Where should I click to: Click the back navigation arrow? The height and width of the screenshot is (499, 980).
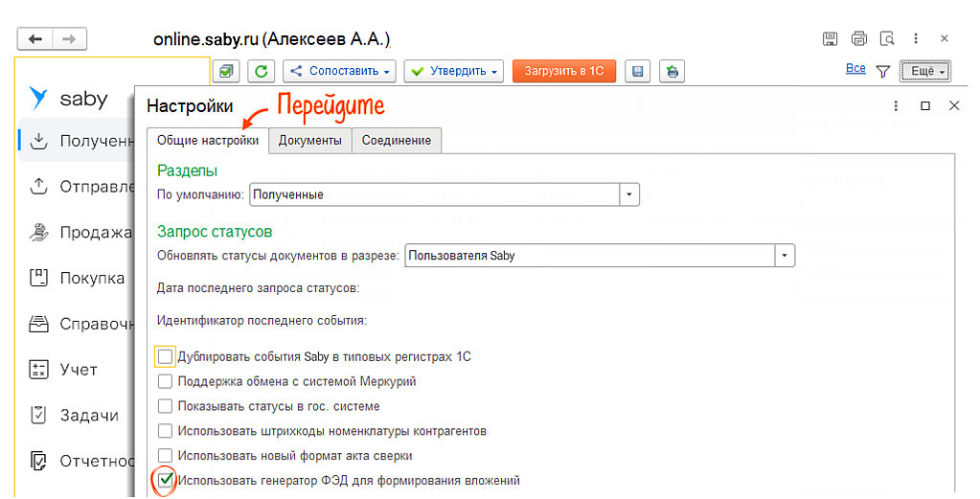(35, 39)
